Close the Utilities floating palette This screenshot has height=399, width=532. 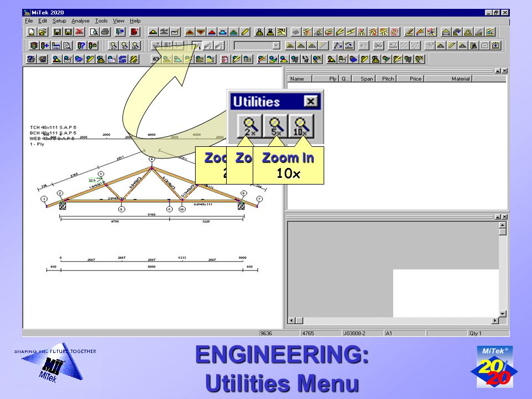coord(310,101)
